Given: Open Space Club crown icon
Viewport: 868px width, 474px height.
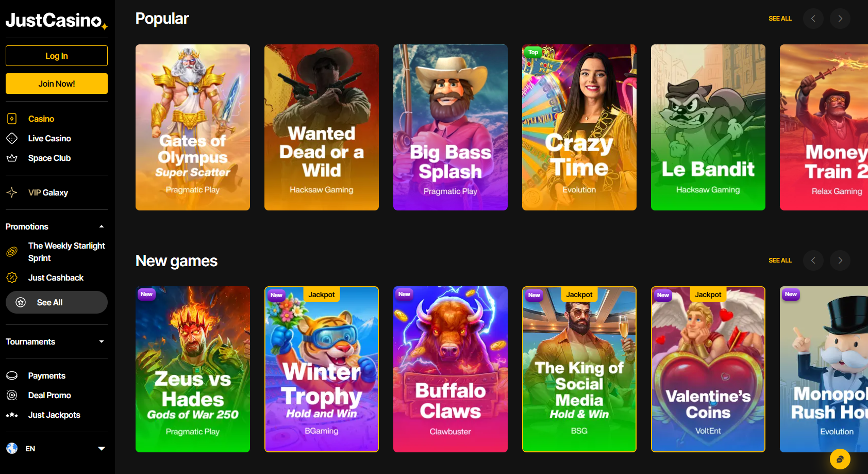Looking at the screenshot, I should tap(12, 158).
